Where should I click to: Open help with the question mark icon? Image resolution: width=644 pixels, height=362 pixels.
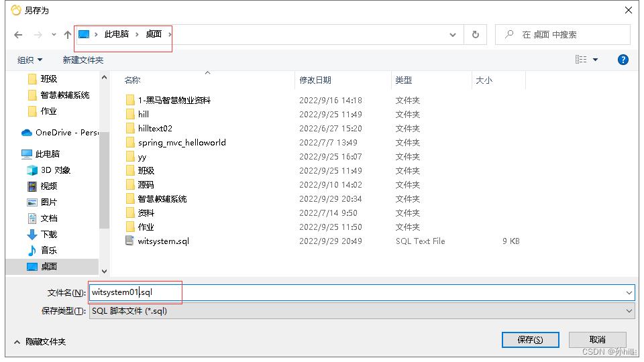click(x=623, y=60)
